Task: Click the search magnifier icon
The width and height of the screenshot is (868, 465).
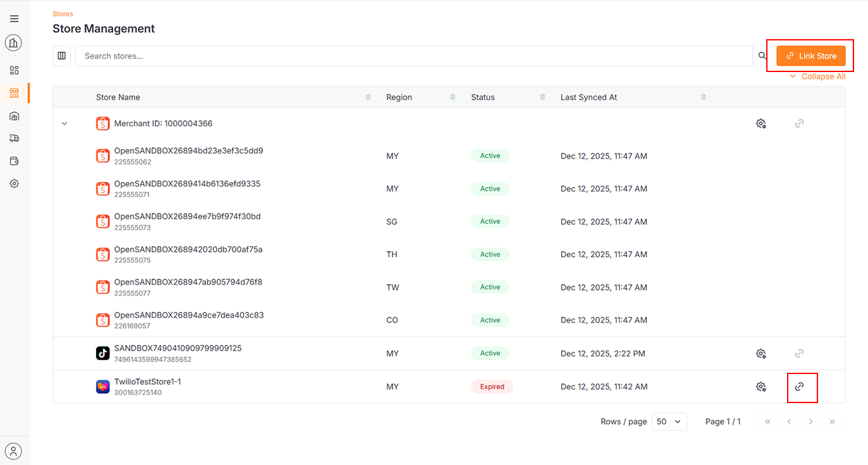Action: (x=762, y=56)
